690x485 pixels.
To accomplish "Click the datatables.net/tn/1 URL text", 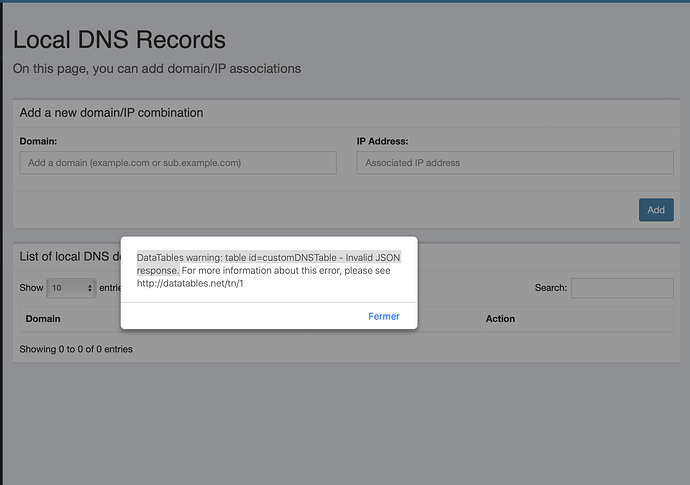I will [190, 283].
